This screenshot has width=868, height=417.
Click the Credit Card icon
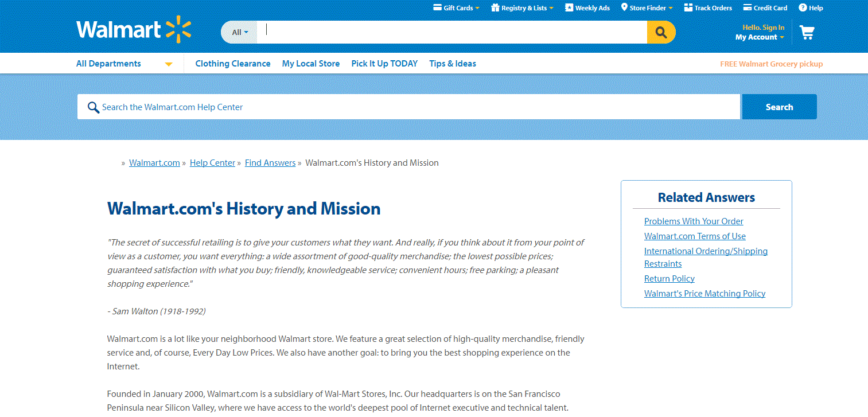coord(748,8)
